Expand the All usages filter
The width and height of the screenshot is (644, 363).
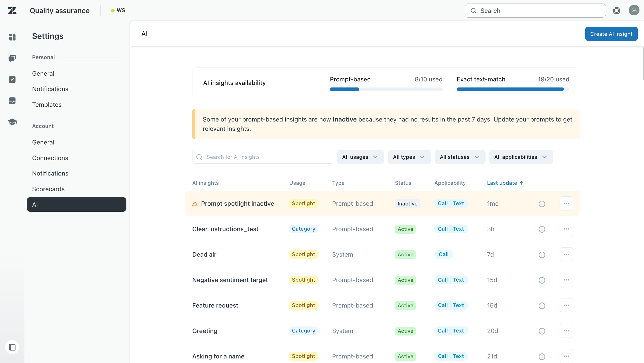360,157
